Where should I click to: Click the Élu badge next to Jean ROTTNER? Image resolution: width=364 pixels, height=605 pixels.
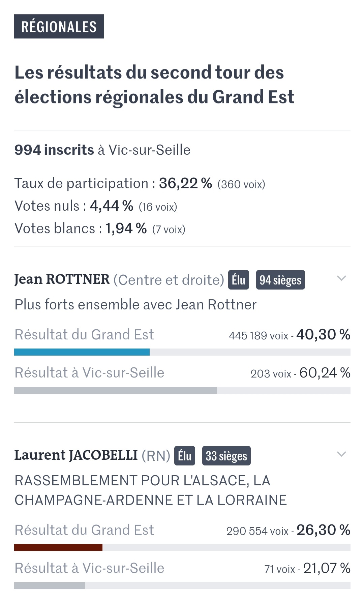[239, 280]
